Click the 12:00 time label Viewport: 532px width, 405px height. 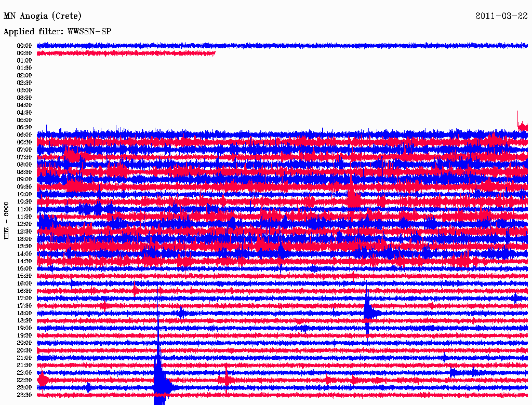[x=24, y=224]
